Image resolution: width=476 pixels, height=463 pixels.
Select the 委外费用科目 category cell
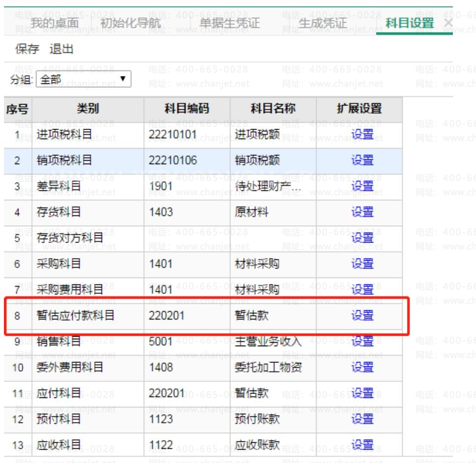coord(88,368)
